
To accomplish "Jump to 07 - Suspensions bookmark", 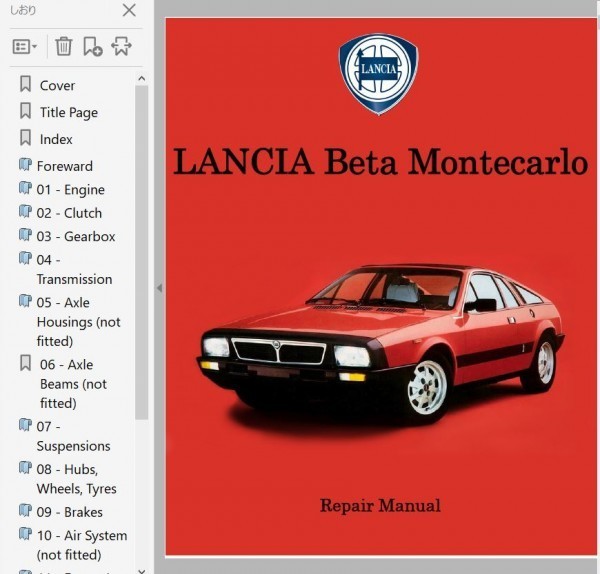I will 73,436.
